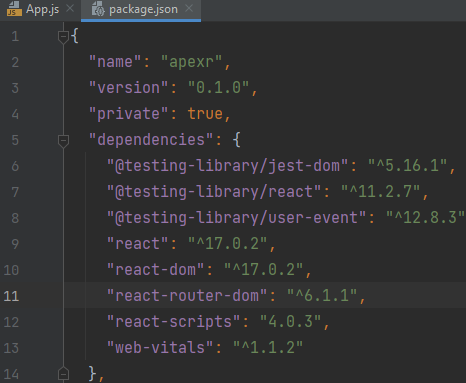The width and height of the screenshot is (466, 383).
Task: Click the "react" key on line 9
Action: point(137,244)
